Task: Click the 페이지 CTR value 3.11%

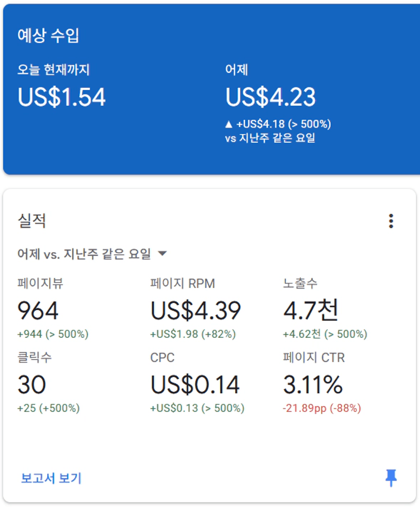Action: pyautogui.click(x=313, y=385)
